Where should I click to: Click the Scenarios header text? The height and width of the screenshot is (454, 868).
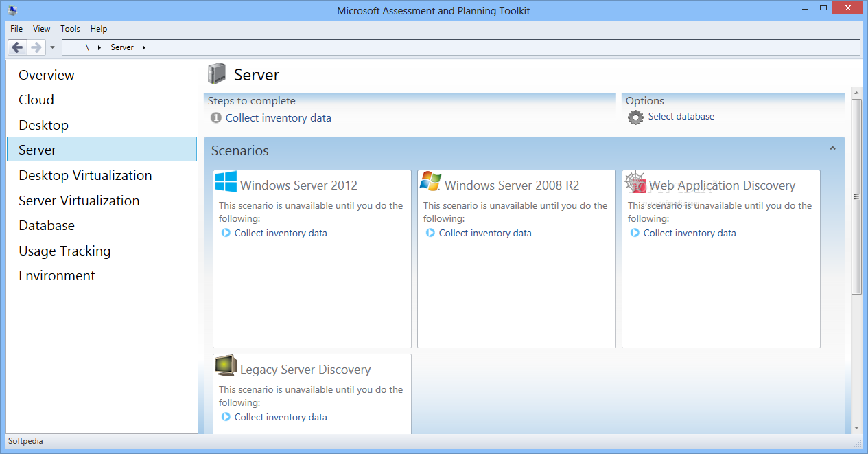240,150
